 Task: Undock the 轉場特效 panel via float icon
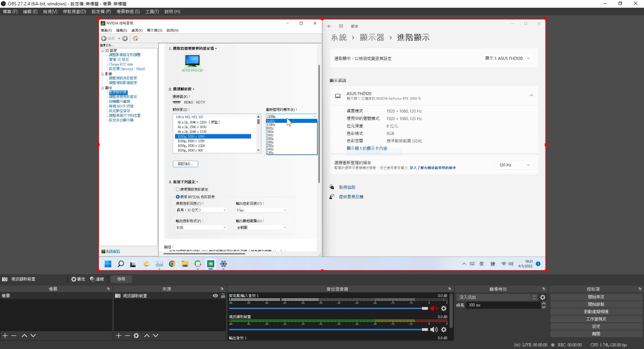click(544, 289)
